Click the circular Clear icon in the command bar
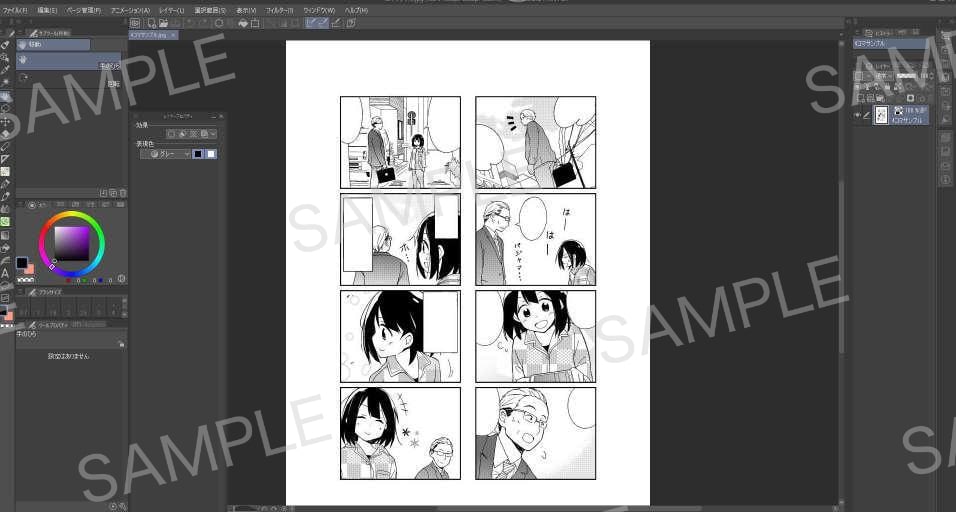The width and height of the screenshot is (956, 512). (219, 23)
